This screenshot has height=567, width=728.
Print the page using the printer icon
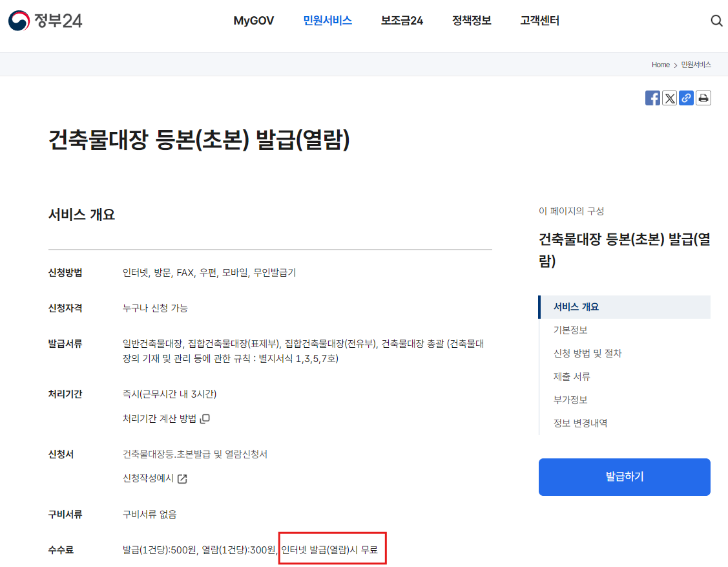703,98
